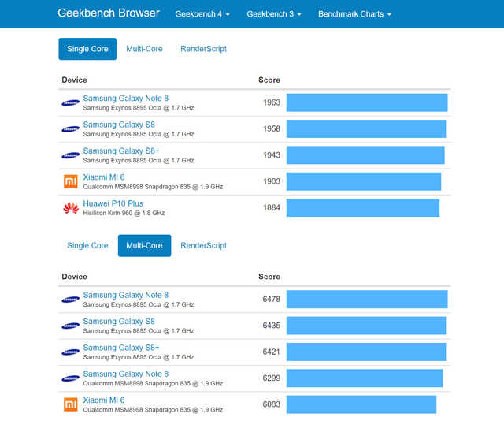Click the score bar for 1884
Viewport: 504px width, 432px height.
[363, 208]
